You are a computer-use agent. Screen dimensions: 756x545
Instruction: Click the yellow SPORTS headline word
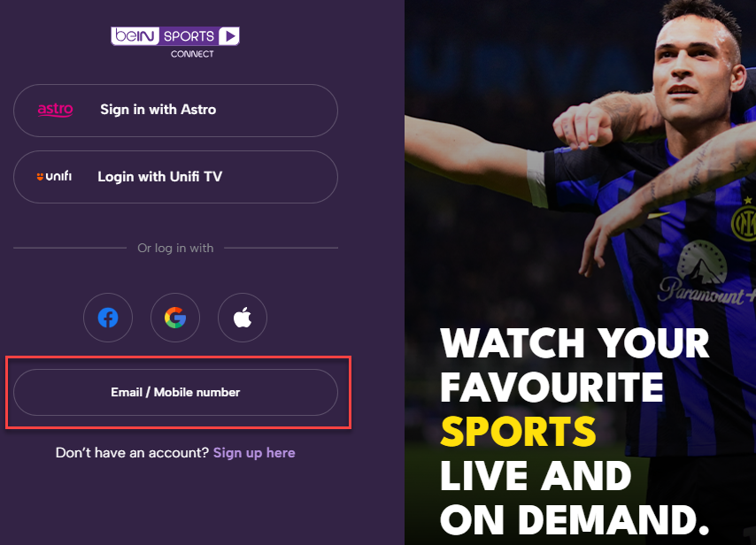pyautogui.click(x=518, y=432)
